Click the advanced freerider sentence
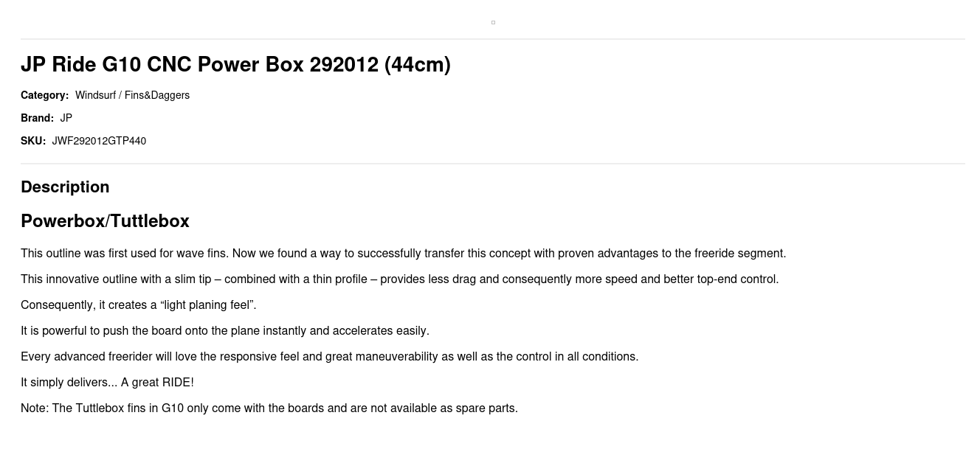The width and height of the screenshot is (980, 449). click(330, 357)
